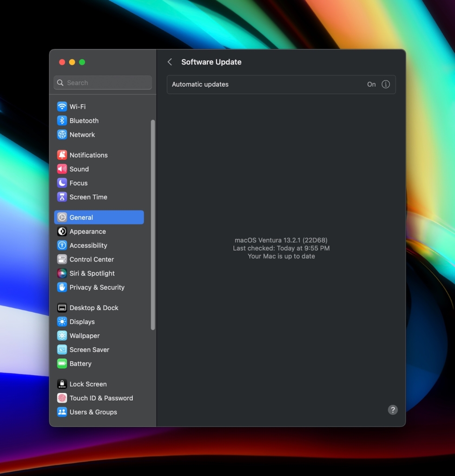Open Wi-Fi settings icon in sidebar
This screenshot has height=476, width=455.
[62, 106]
